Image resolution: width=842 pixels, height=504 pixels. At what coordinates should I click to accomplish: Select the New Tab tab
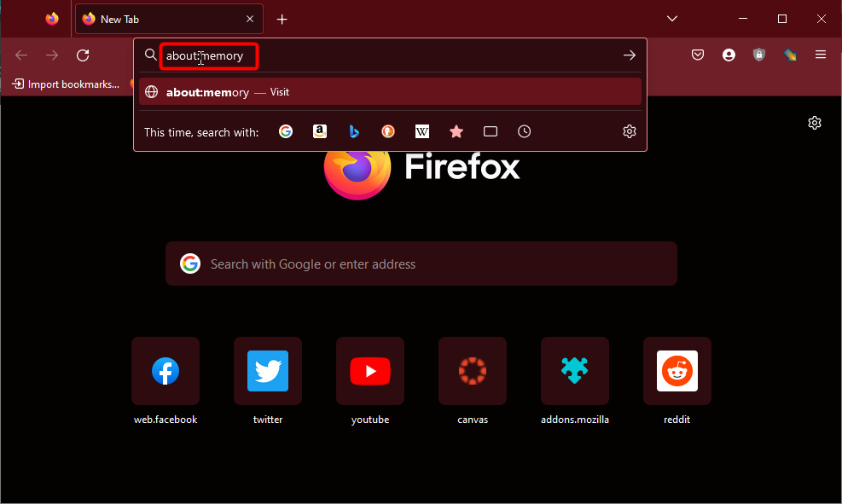[x=169, y=19]
